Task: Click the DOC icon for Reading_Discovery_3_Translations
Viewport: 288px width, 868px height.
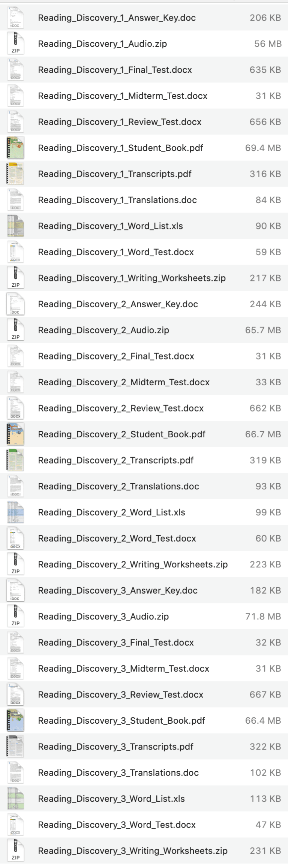Action: 15,772
